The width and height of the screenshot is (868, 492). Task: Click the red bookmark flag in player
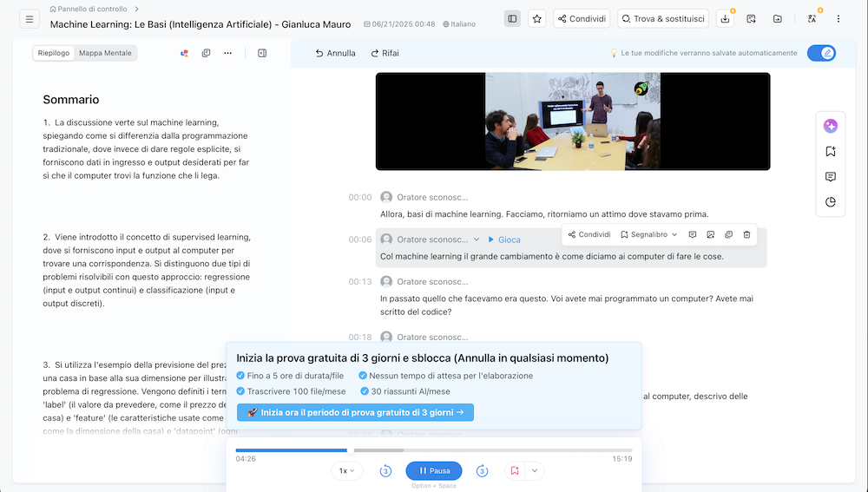(515, 471)
